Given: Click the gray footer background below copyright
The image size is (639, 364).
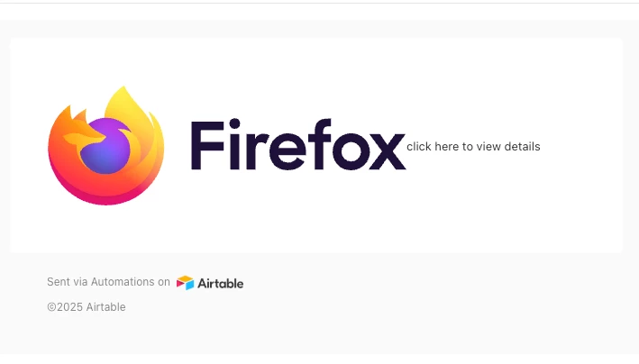Looking at the screenshot, I should pos(319,338).
